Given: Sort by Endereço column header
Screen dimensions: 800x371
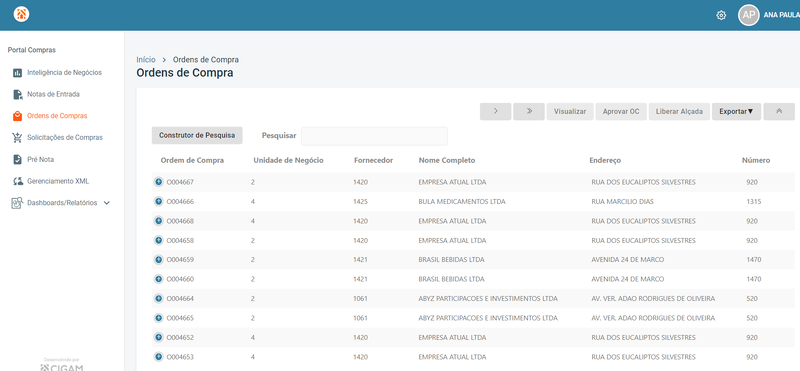Looking at the screenshot, I should click(605, 160).
